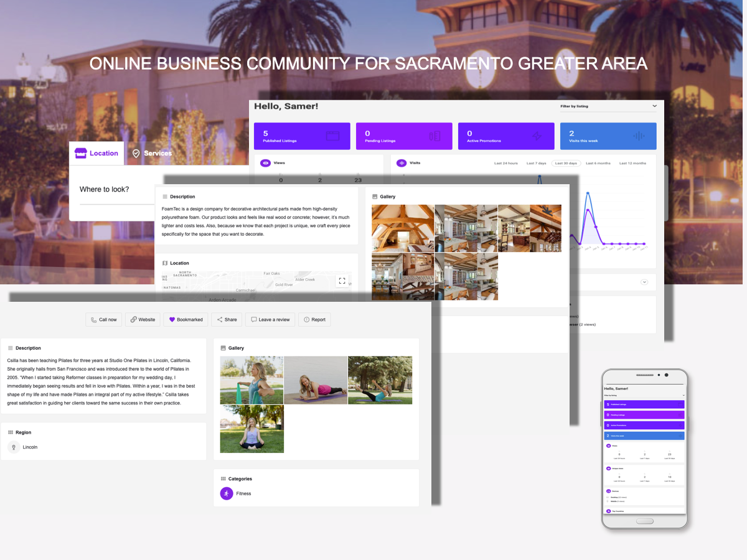The height and width of the screenshot is (560, 747).
Task: Click the waveform icon beside Visits
Action: click(x=402, y=163)
